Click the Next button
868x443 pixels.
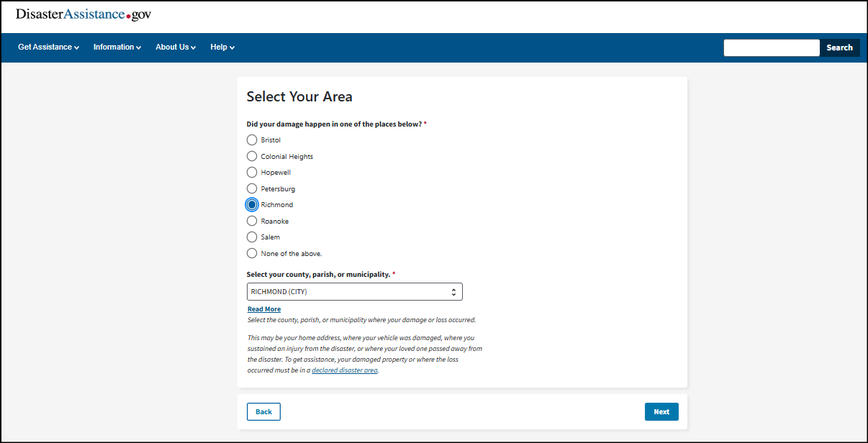tap(661, 412)
